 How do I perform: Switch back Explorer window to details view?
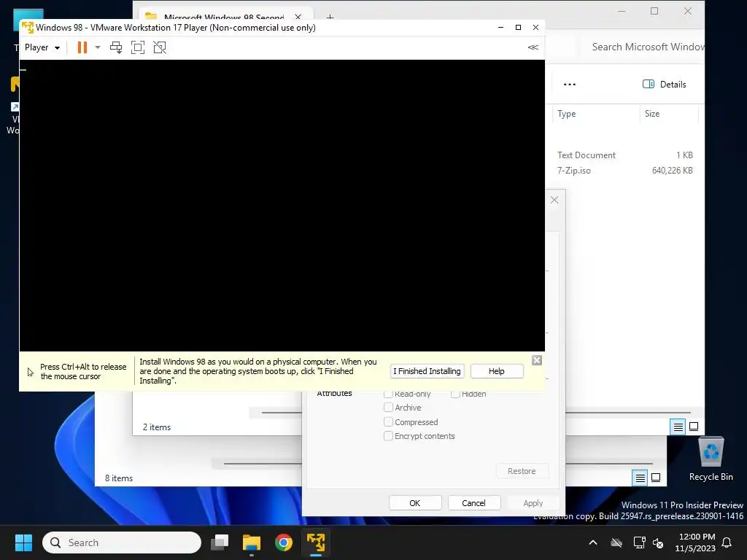tap(640, 478)
